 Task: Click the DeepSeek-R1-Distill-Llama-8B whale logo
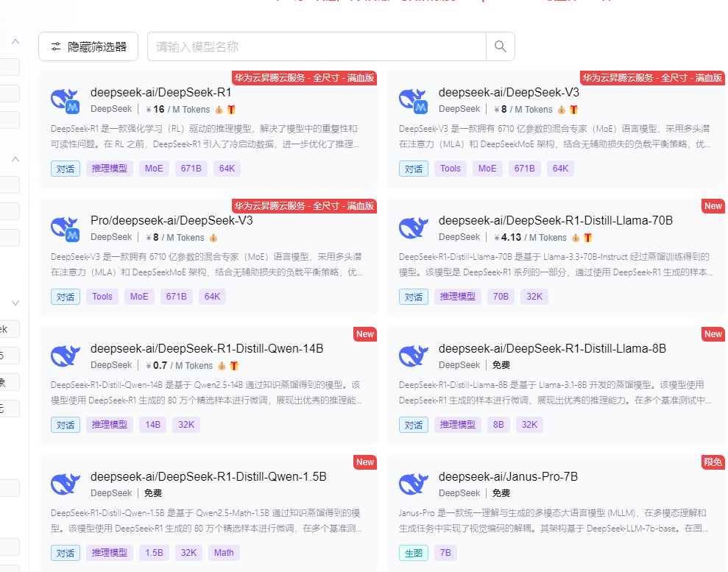413,356
